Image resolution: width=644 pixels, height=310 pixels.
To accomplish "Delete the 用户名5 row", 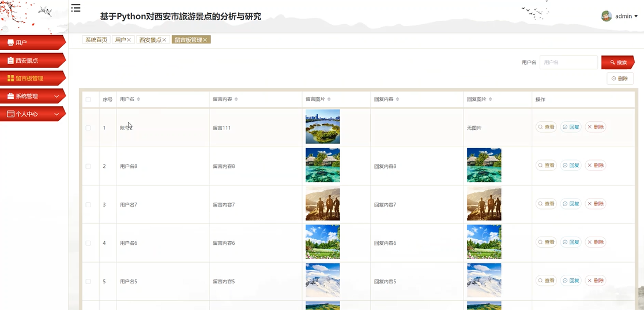I will coord(596,281).
